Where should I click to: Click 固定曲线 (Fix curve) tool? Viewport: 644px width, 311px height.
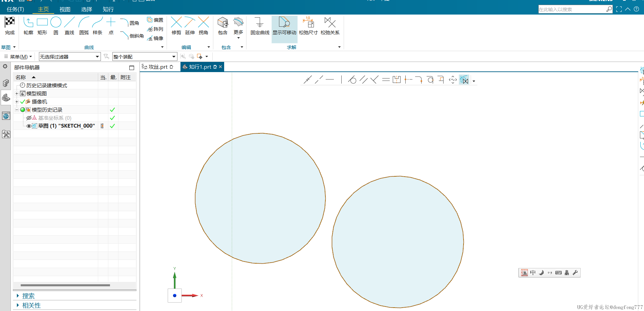click(x=260, y=26)
